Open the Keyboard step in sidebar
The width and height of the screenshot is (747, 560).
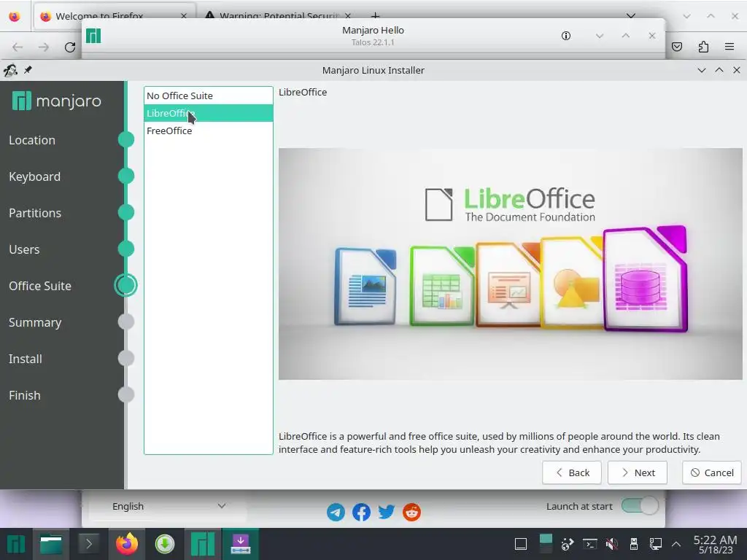click(x=34, y=176)
